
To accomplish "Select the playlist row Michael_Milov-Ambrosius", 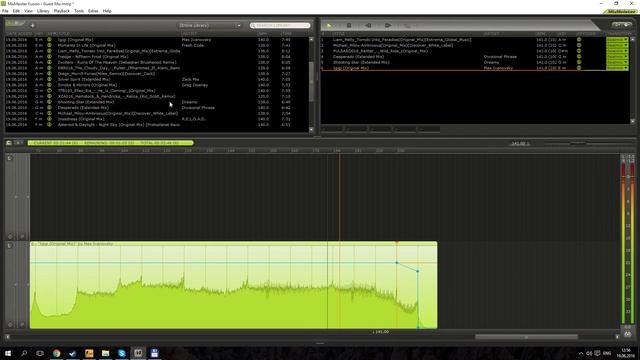I will (475, 45).
